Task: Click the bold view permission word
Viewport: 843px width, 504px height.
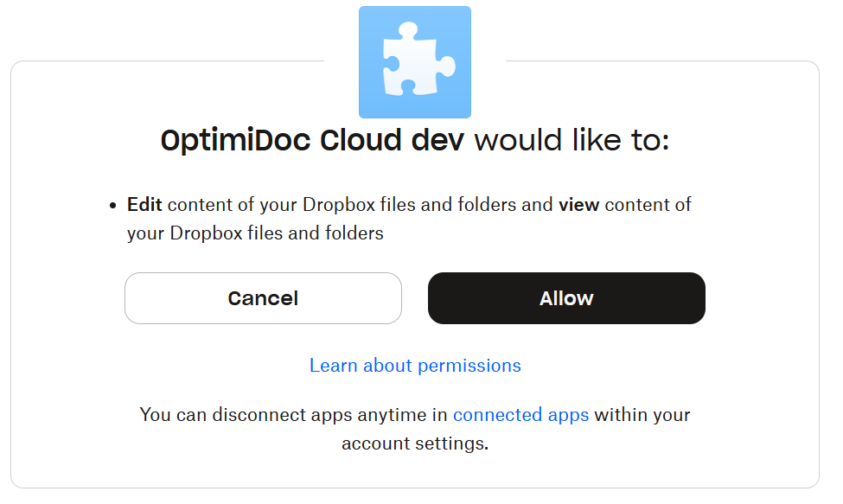Action: (578, 205)
